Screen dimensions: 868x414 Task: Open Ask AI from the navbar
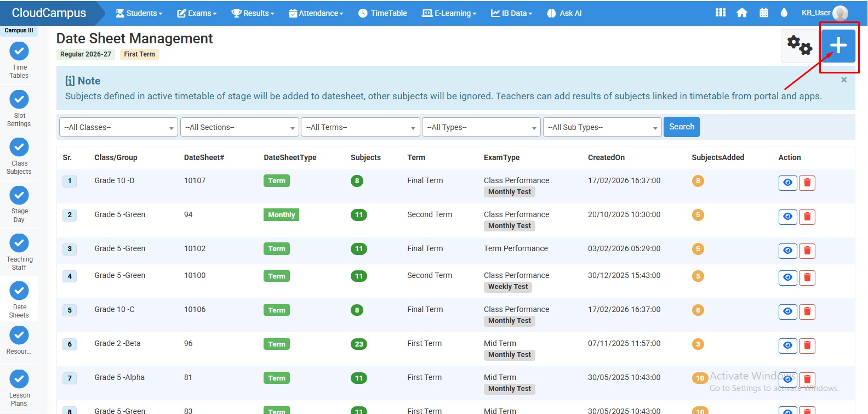pyautogui.click(x=564, y=13)
